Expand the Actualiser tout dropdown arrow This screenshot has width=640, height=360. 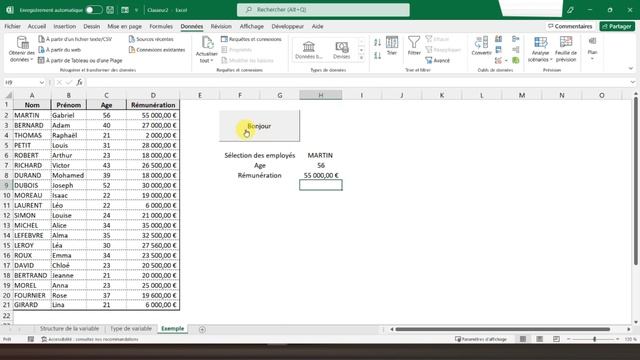212,61
